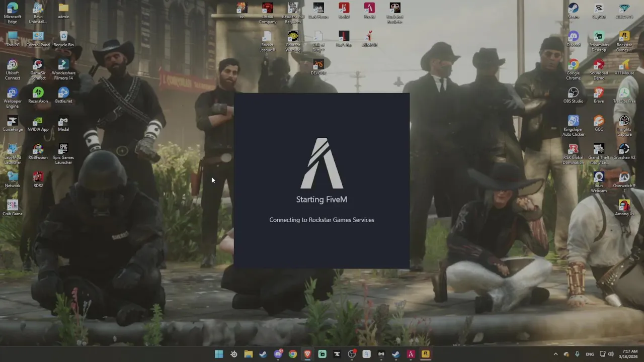The height and width of the screenshot is (362, 644).
Task: Launch the Content Warning desktop shortcut
Action: 293,41
